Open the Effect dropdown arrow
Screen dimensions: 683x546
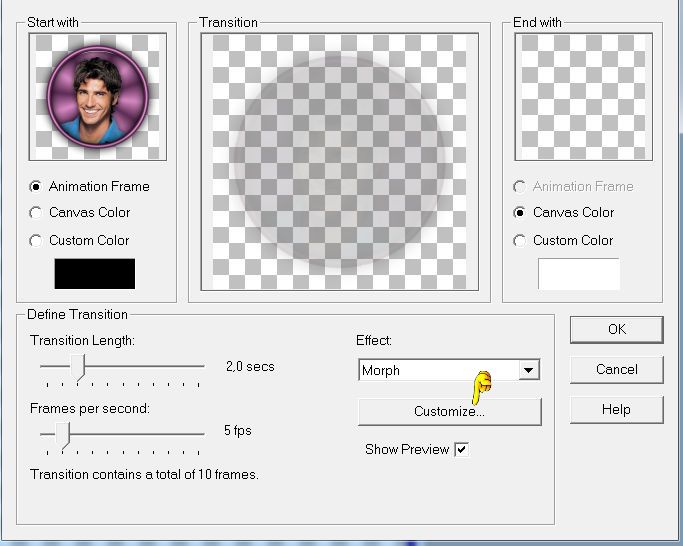[x=529, y=370]
